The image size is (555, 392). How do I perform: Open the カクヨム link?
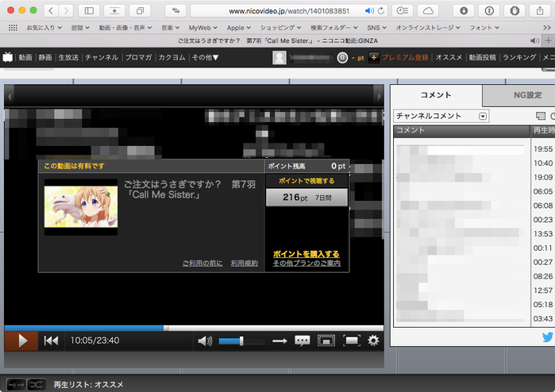pos(172,57)
